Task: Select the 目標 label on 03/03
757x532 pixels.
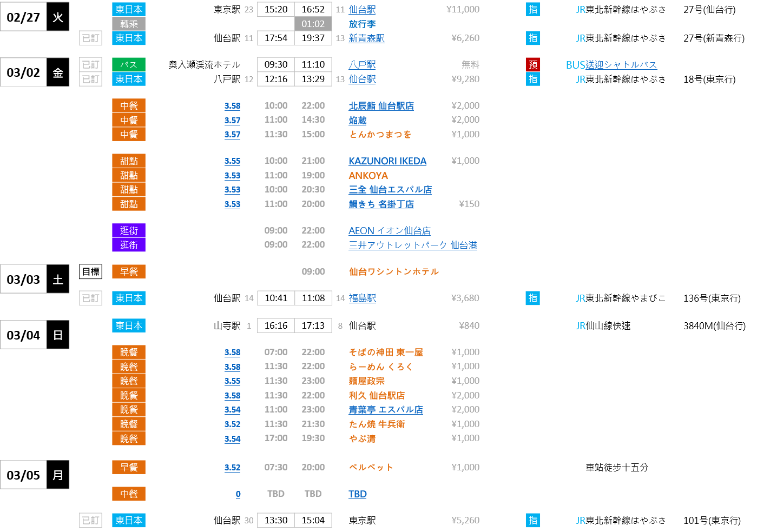Action: tap(91, 271)
